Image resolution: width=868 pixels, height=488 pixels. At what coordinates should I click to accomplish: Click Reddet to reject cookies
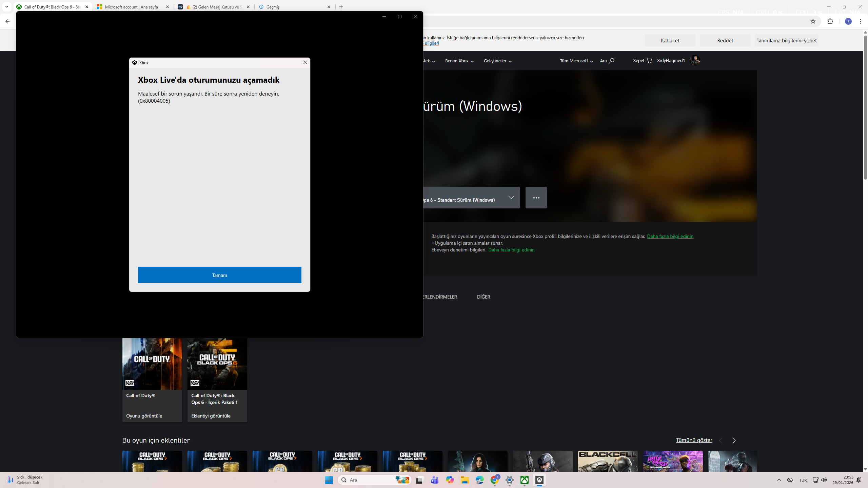725,41
